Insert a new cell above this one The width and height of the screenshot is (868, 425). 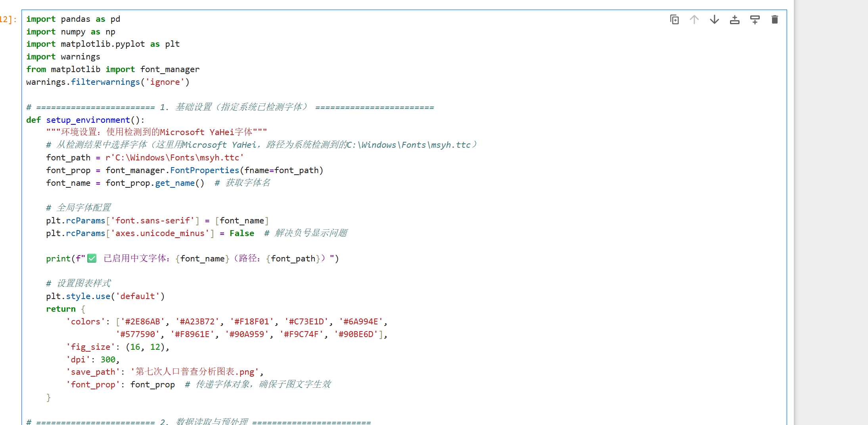click(x=734, y=19)
